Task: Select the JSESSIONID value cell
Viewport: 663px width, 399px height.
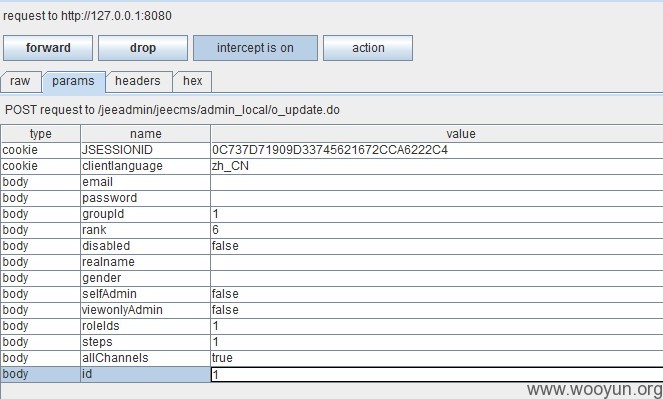Action: pyautogui.click(x=437, y=150)
